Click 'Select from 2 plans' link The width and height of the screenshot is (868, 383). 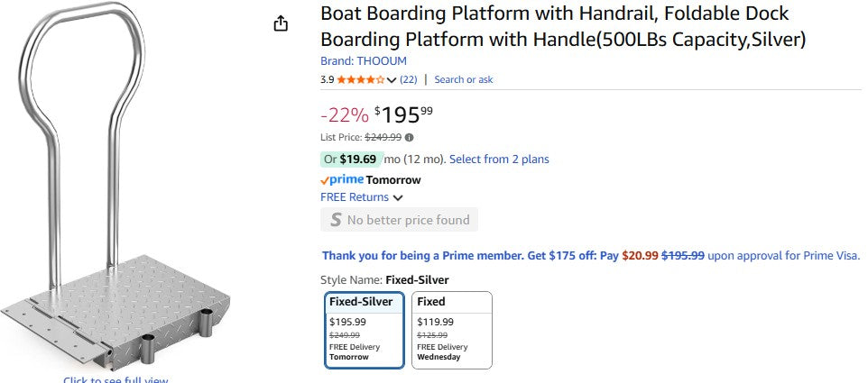coord(499,160)
